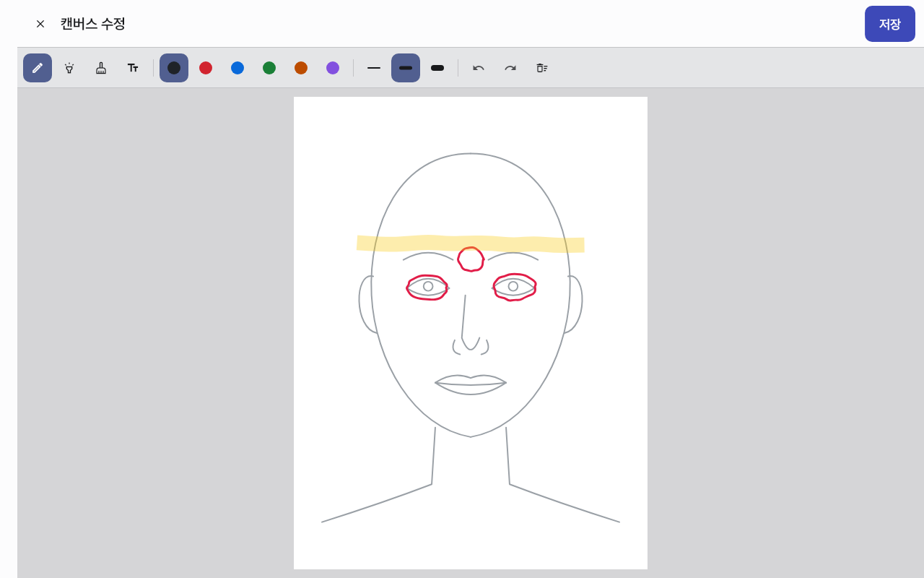The width and height of the screenshot is (924, 578).
Task: Redo the last undone stroke
Action: pyautogui.click(x=510, y=68)
